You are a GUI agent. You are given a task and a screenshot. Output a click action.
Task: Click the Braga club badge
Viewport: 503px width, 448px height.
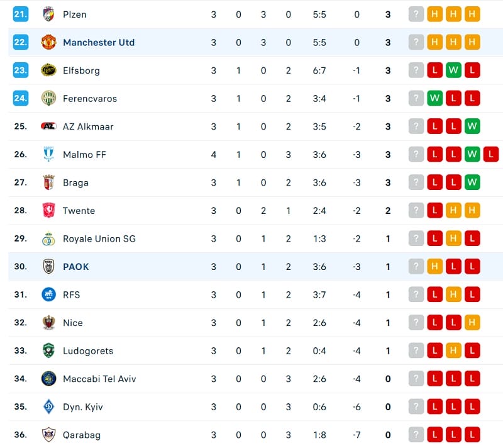coord(48,182)
